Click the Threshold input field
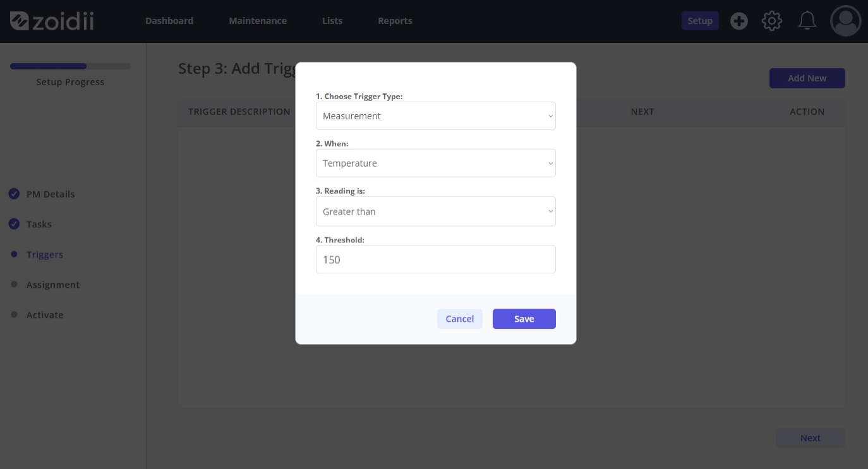 point(435,259)
